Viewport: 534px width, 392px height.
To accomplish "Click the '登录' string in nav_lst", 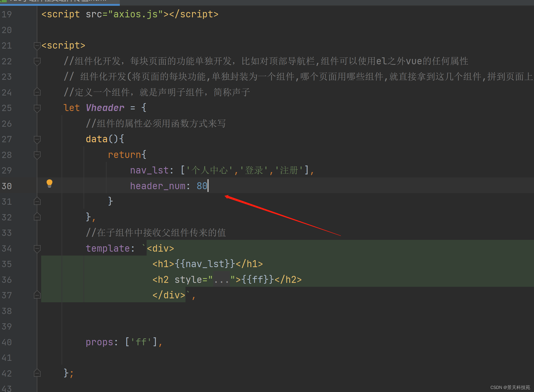I will tap(254, 170).
